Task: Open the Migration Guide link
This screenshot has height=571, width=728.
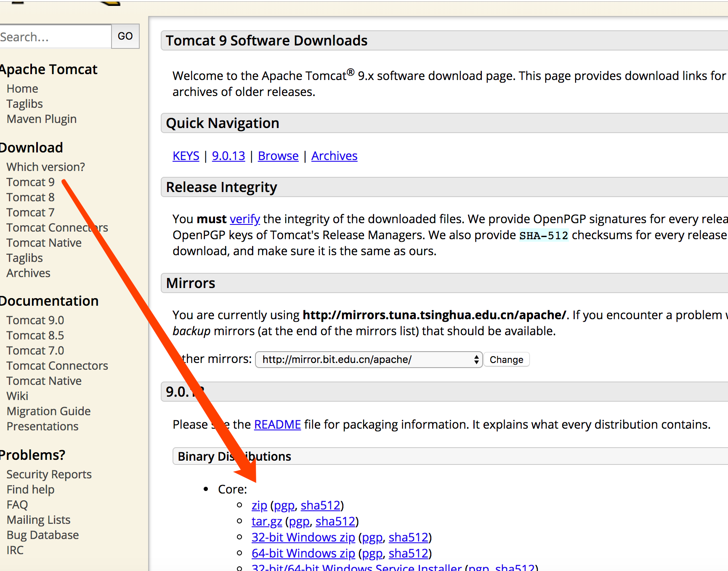Action: coord(49,411)
